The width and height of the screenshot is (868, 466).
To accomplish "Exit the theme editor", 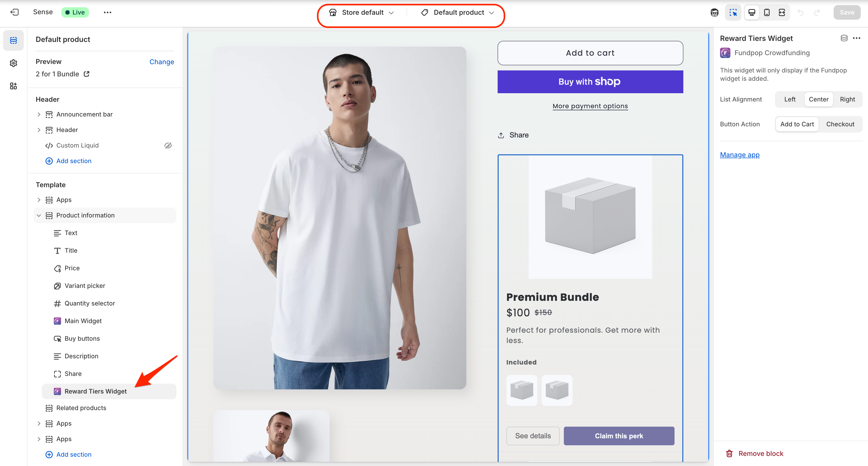I will coord(14,12).
